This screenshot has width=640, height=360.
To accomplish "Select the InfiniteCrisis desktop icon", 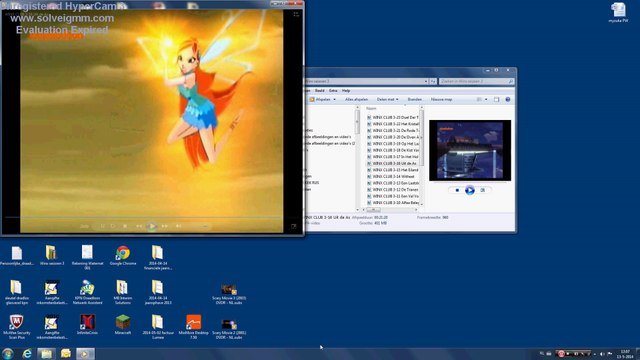I will pos(87,325).
